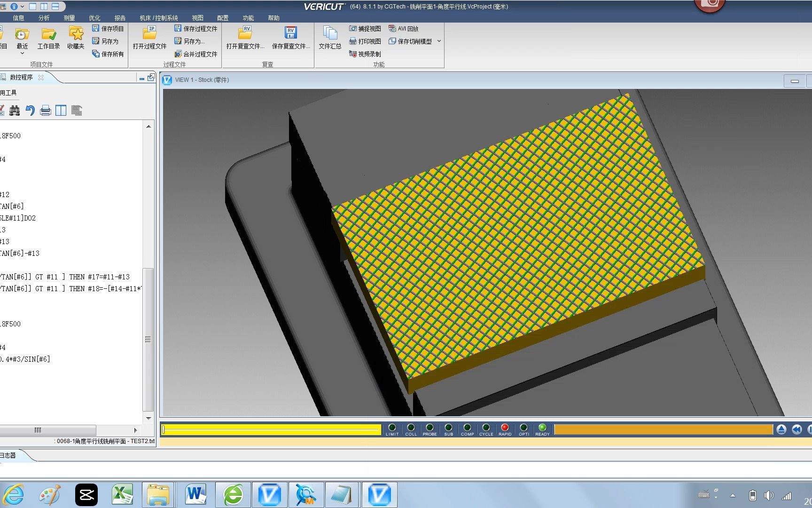Click the NC program horizontal scrollbar thumb
Image resolution: width=812 pixels, height=508 pixels.
tap(38, 430)
